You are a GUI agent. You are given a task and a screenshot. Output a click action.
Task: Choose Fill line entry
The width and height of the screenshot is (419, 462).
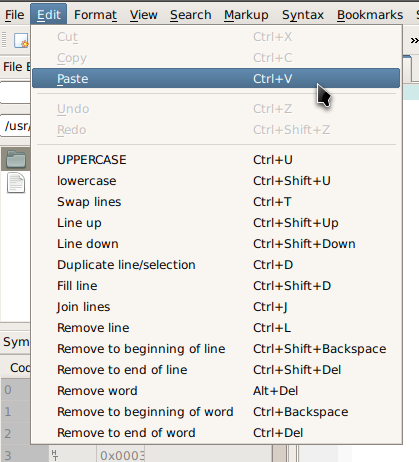point(216,286)
